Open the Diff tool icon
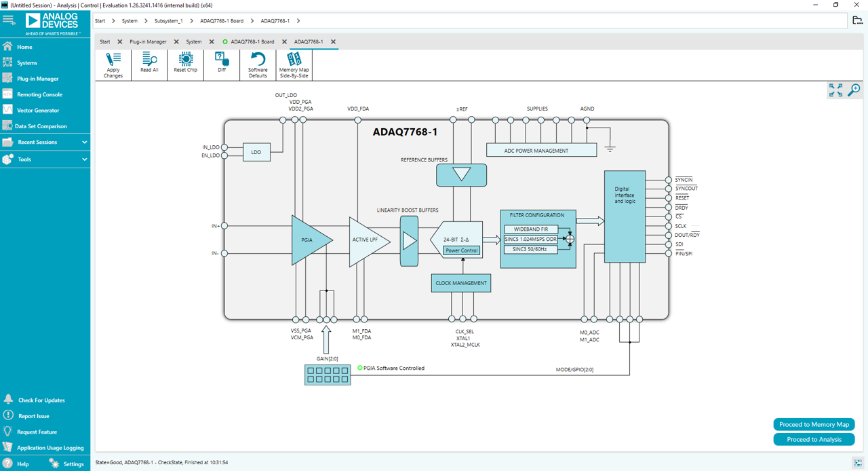 (221, 64)
